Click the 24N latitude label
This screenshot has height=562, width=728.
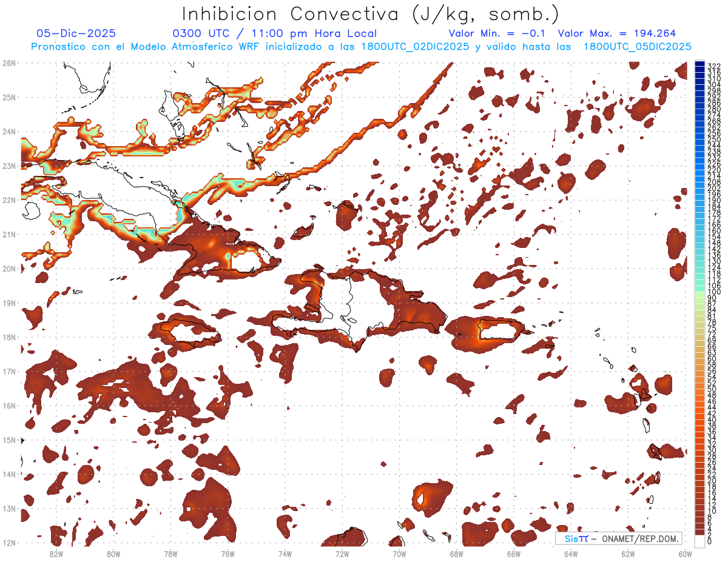(x=9, y=132)
